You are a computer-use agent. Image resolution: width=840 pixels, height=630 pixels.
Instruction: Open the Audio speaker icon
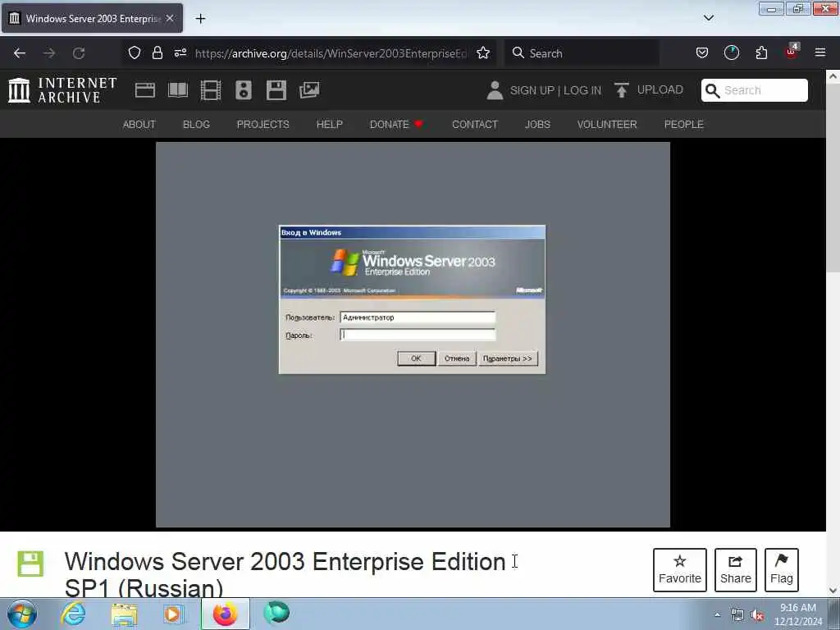243,90
